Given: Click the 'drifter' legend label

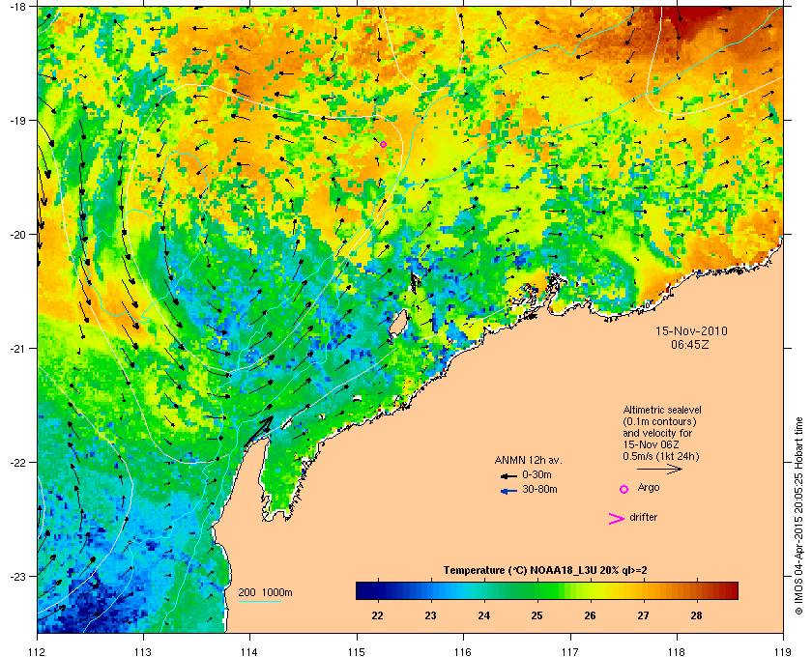Looking at the screenshot, I should (643, 517).
